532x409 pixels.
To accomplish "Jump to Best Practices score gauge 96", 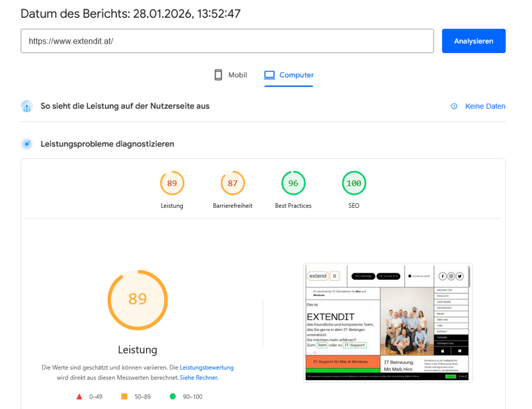I will click(293, 183).
